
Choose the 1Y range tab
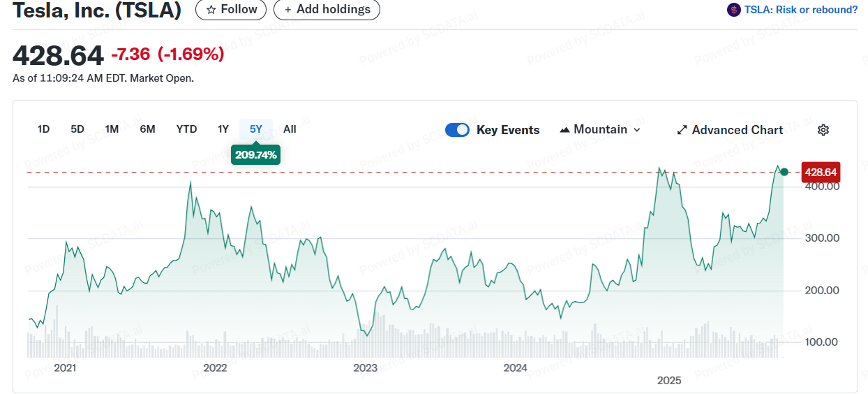[223, 129]
